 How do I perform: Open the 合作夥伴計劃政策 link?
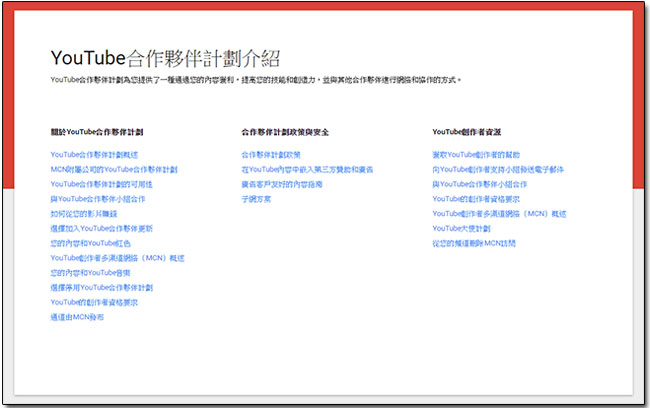[x=271, y=155]
